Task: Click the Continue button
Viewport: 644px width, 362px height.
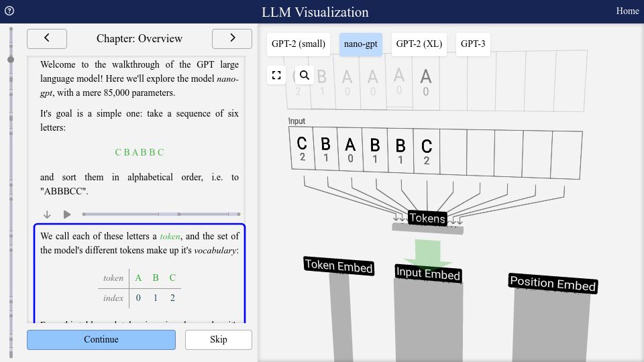Action: point(101,340)
